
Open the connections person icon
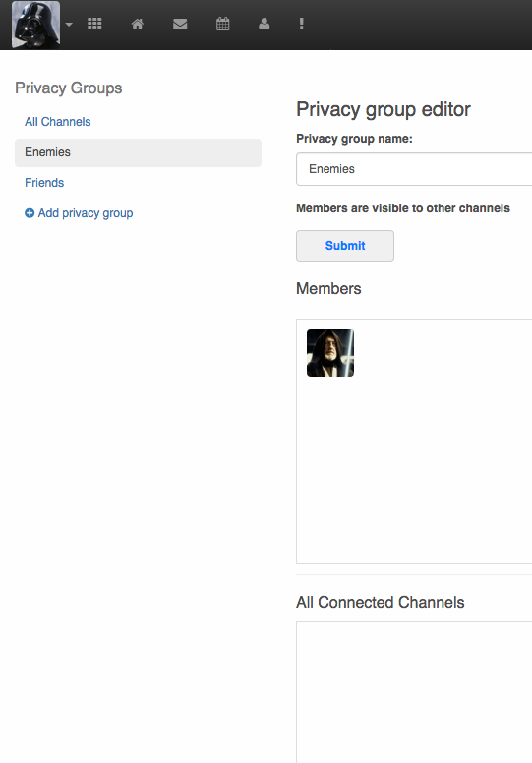(264, 24)
